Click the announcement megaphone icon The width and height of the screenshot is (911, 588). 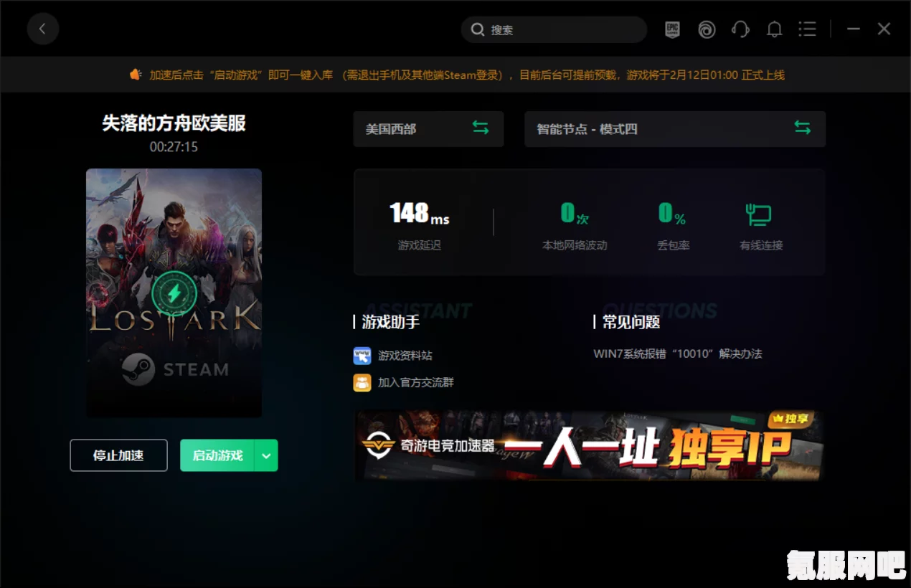[x=136, y=75]
